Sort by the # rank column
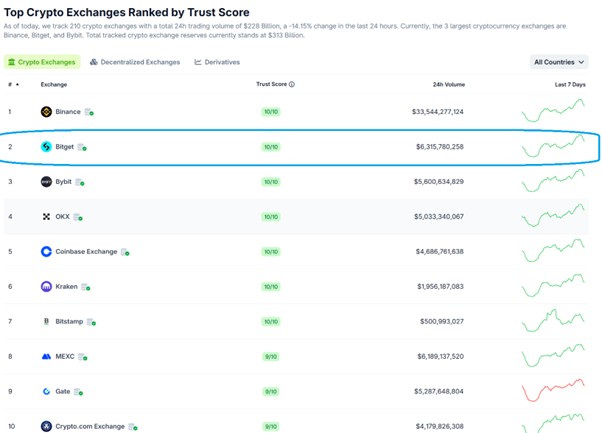 13,84
